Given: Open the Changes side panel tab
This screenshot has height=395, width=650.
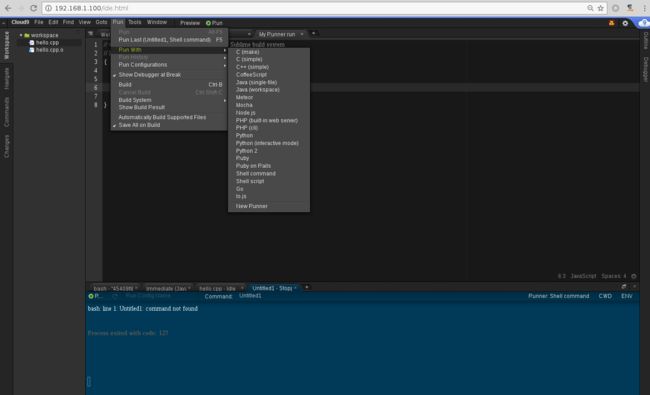Looking at the screenshot, I should tap(6, 146).
